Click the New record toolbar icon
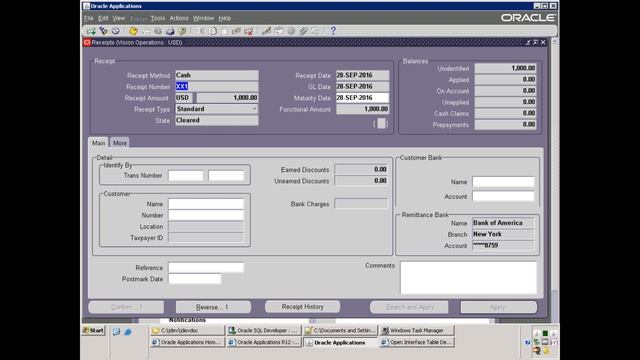 [91, 31]
